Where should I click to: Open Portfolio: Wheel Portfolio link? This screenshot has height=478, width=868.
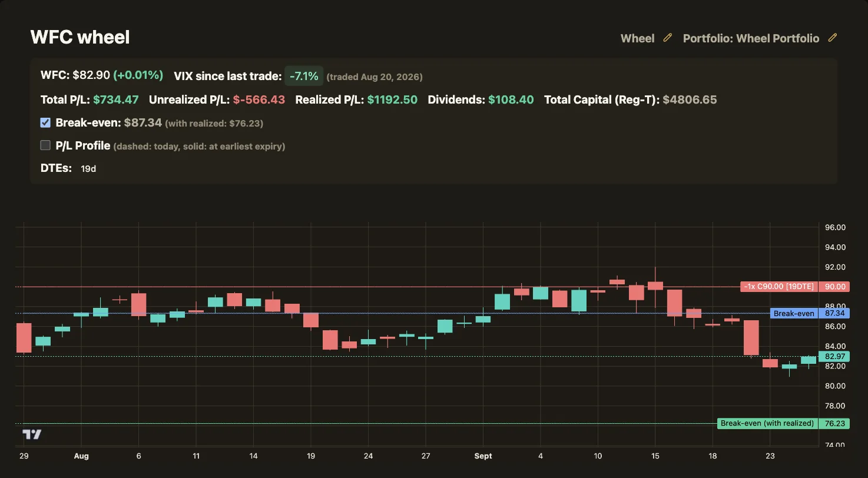751,38
